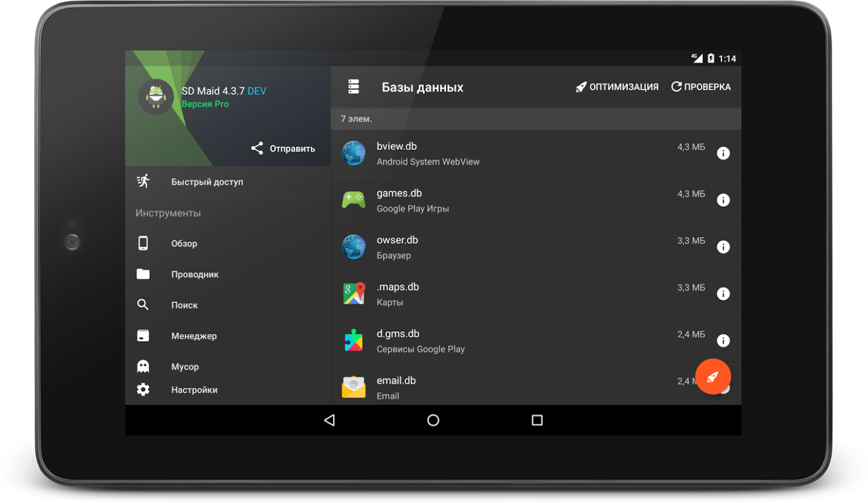Open info for owser.db
The width and height of the screenshot is (868, 503).
[723, 247]
